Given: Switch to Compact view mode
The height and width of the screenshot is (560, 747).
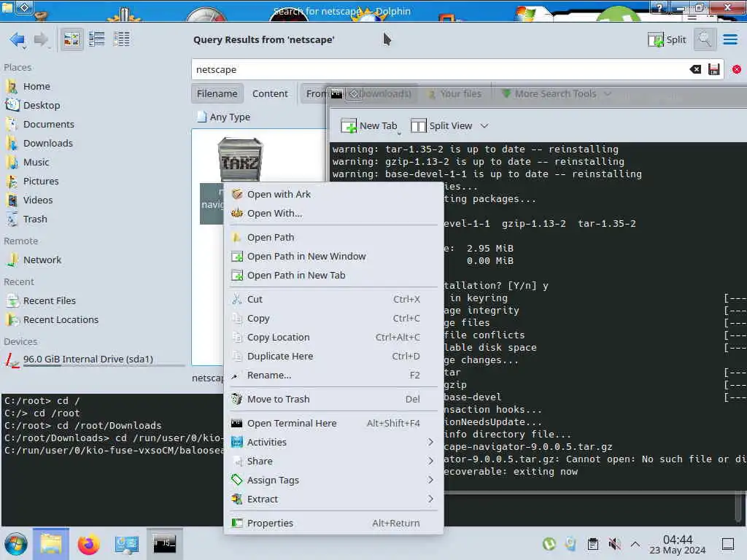Looking at the screenshot, I should tap(97, 39).
